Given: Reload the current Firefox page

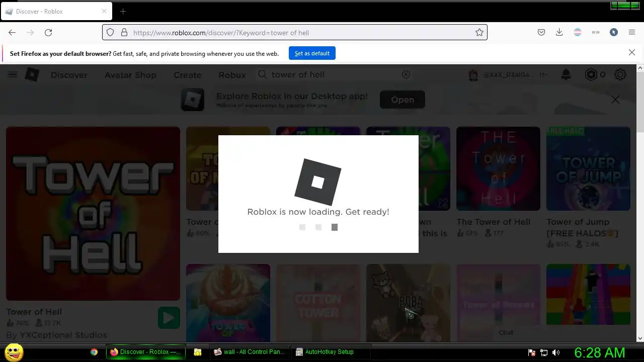Looking at the screenshot, I should (48, 32).
